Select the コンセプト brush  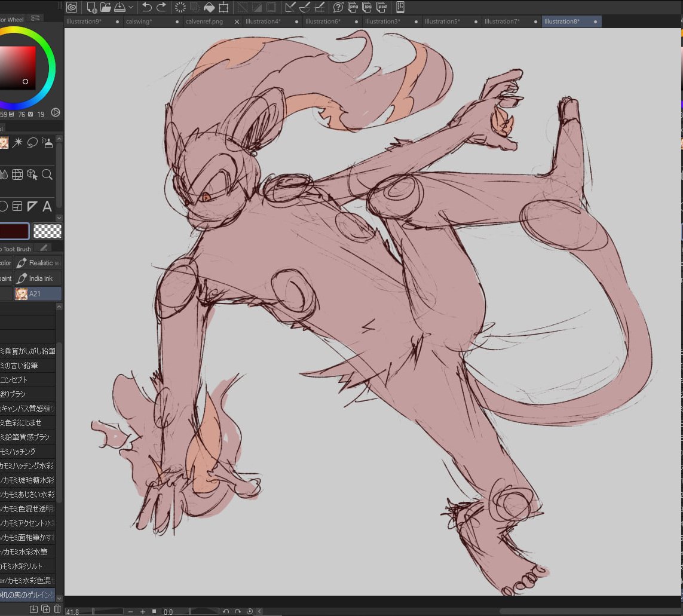tap(27, 379)
